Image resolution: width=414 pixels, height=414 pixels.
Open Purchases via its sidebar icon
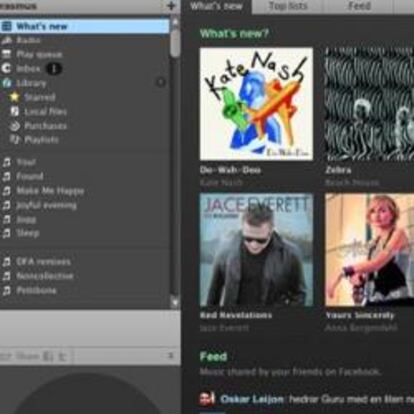(x=15, y=126)
